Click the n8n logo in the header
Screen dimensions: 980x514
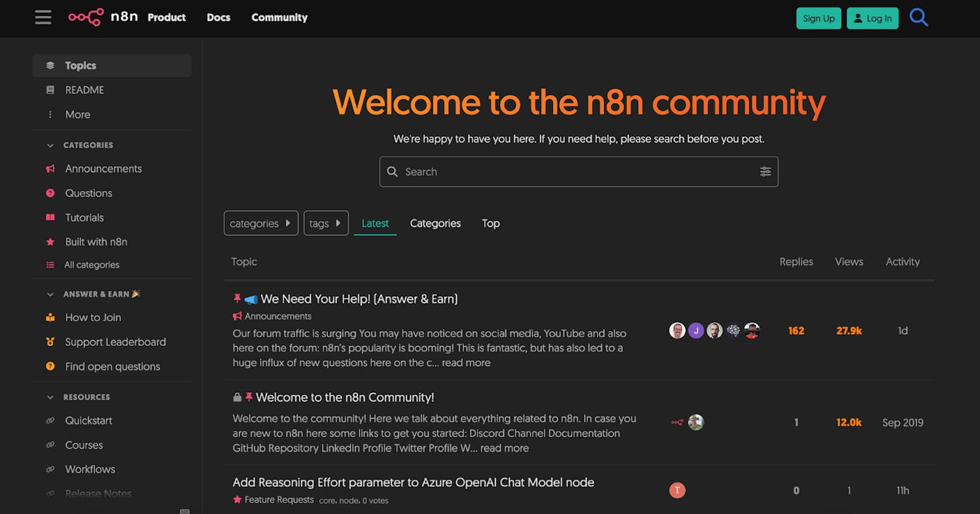click(x=103, y=17)
